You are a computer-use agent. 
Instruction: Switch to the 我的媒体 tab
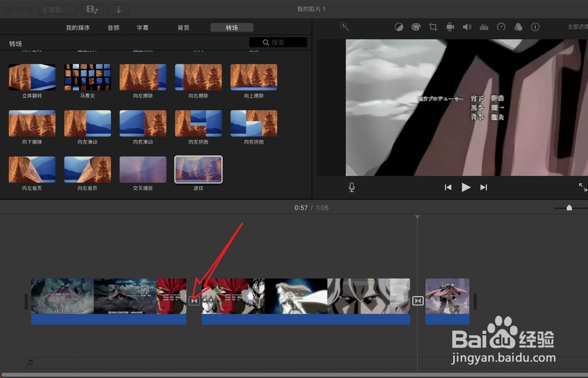[x=78, y=28]
